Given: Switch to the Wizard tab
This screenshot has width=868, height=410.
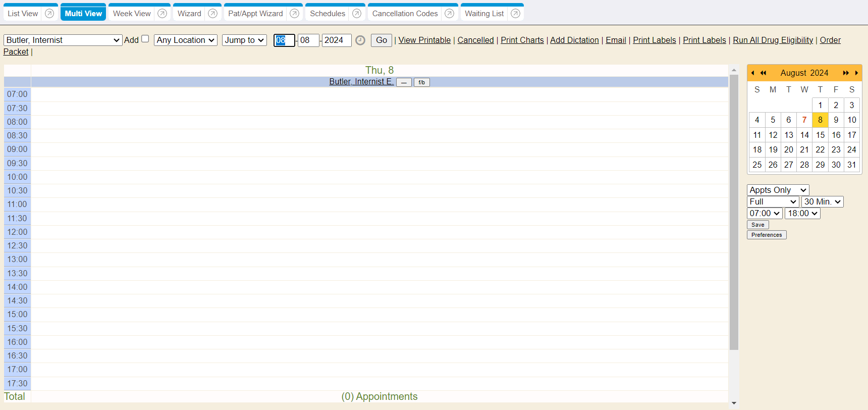Looking at the screenshot, I should coord(189,14).
